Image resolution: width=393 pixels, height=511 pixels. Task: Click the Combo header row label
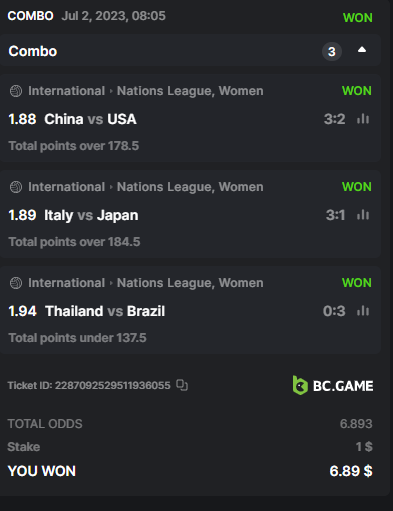click(33, 51)
